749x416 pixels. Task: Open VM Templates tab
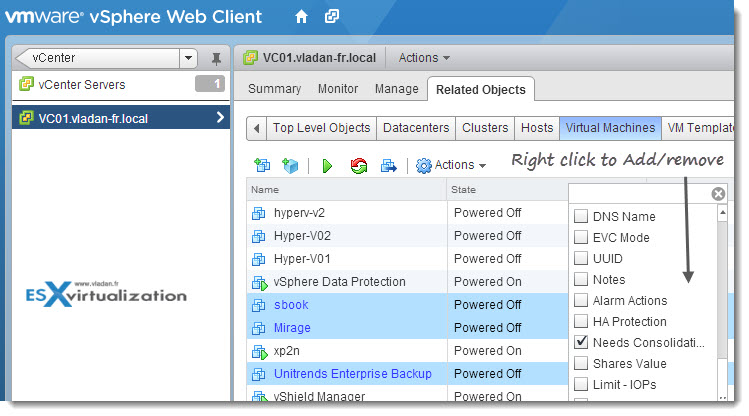[698, 128]
